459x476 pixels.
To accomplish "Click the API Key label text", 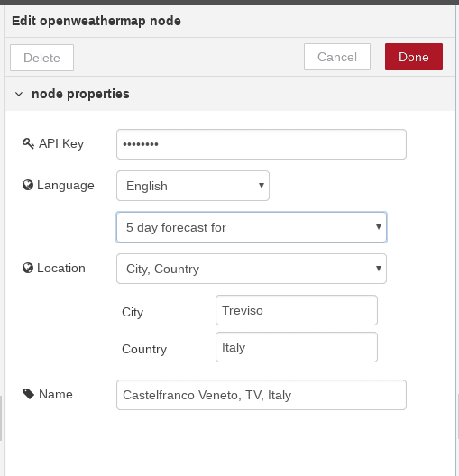I will 61,143.
